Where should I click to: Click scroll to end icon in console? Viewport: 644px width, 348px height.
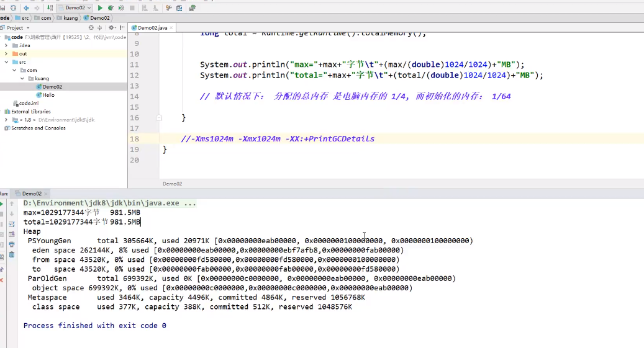click(12, 234)
